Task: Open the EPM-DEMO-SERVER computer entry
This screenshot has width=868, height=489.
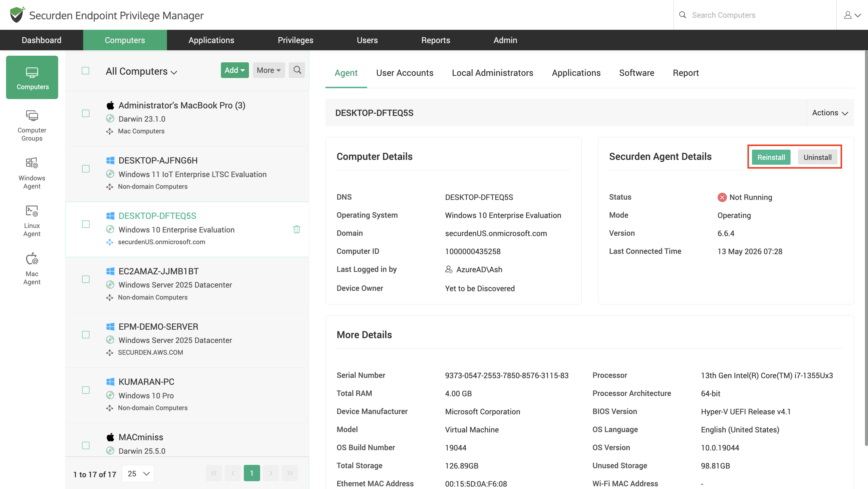Action: [187, 340]
